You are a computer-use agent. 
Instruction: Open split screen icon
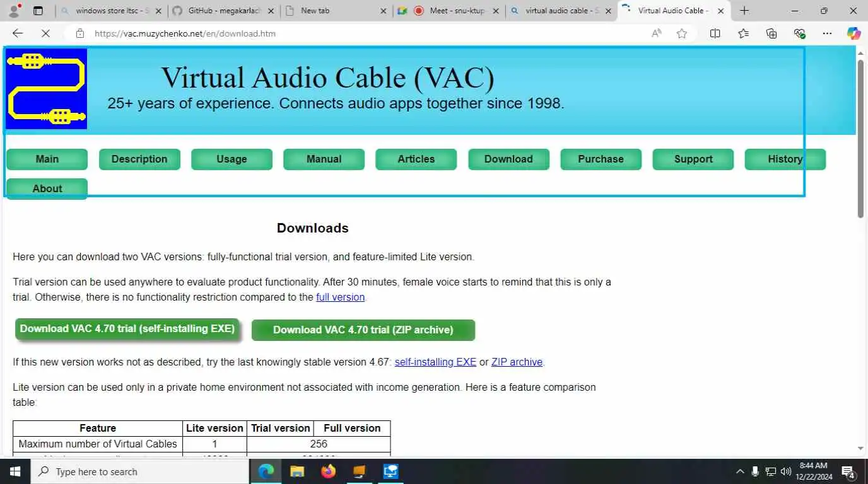point(715,33)
